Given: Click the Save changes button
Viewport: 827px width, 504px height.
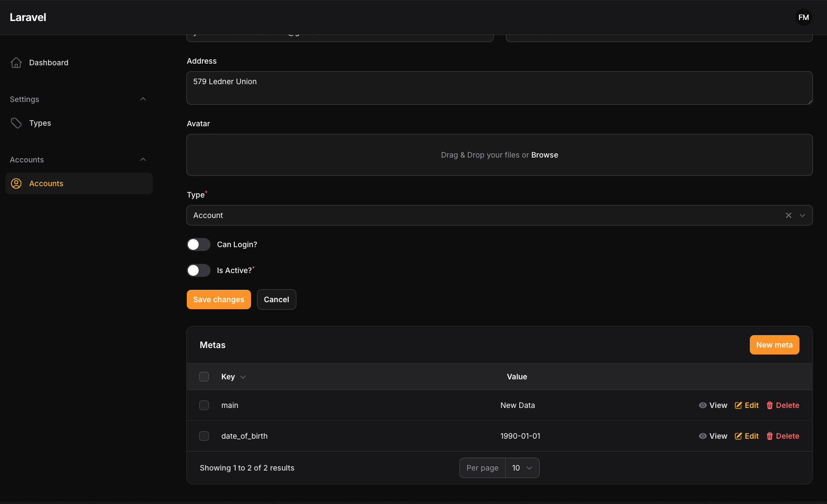Looking at the screenshot, I should (x=219, y=299).
